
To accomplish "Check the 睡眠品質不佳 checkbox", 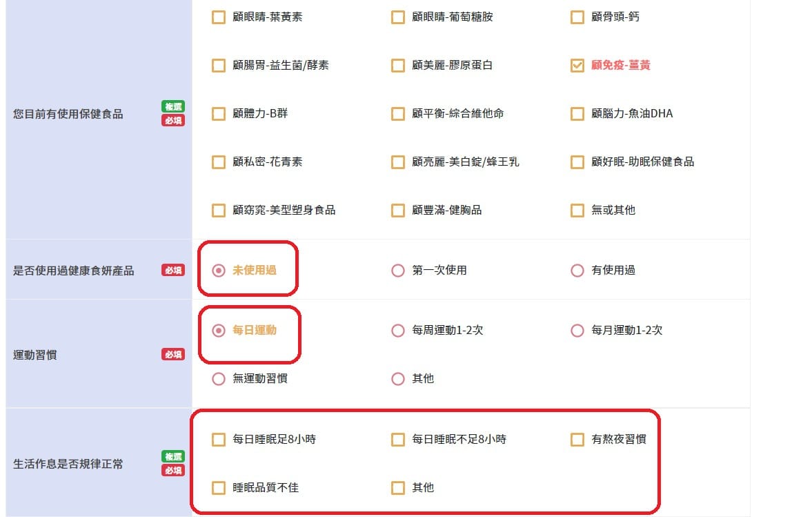I will coord(219,487).
